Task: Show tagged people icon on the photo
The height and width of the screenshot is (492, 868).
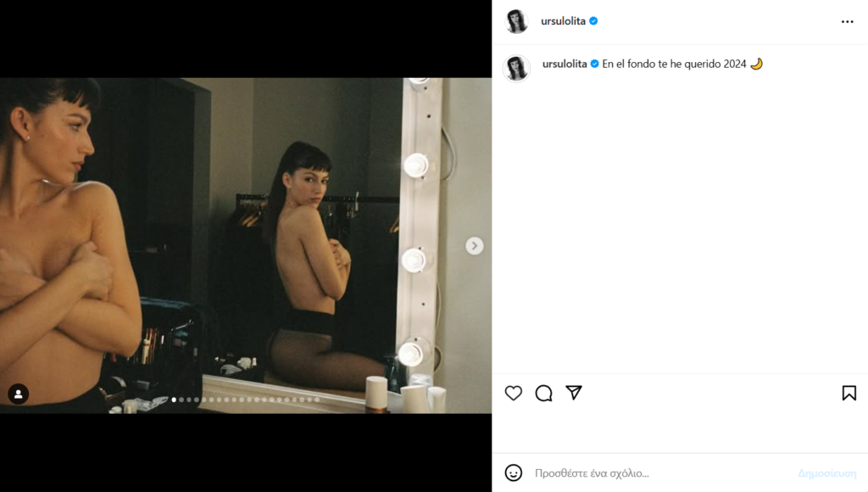Action: (19, 394)
